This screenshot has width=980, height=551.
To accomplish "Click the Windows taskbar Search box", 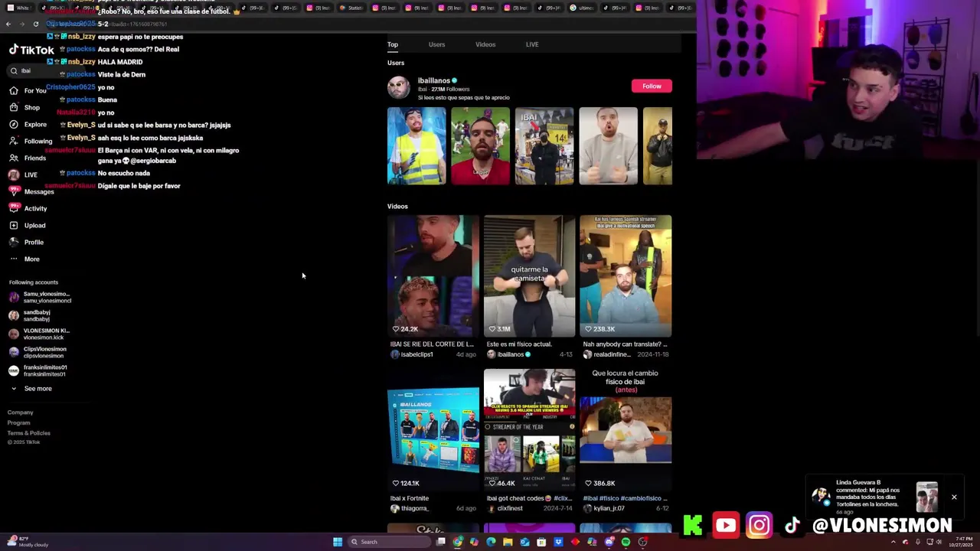I will coord(389,542).
